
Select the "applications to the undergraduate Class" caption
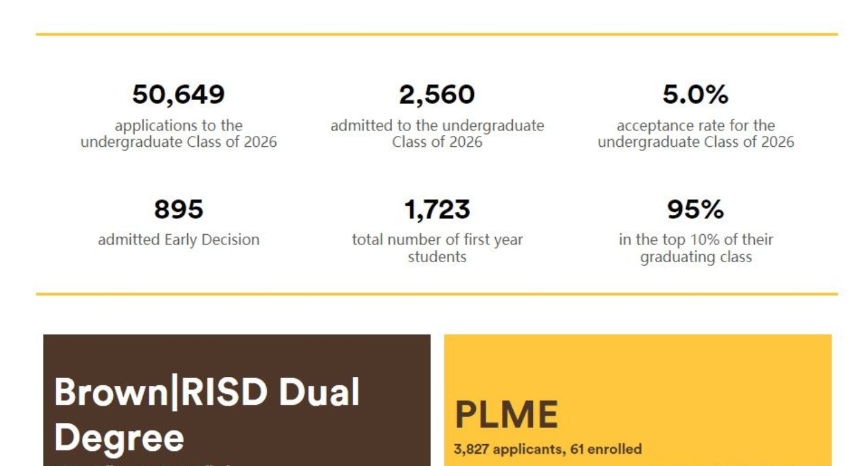(178, 134)
